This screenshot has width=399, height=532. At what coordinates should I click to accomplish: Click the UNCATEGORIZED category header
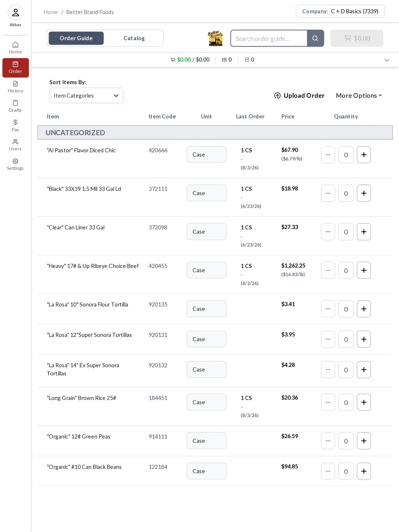[215, 133]
